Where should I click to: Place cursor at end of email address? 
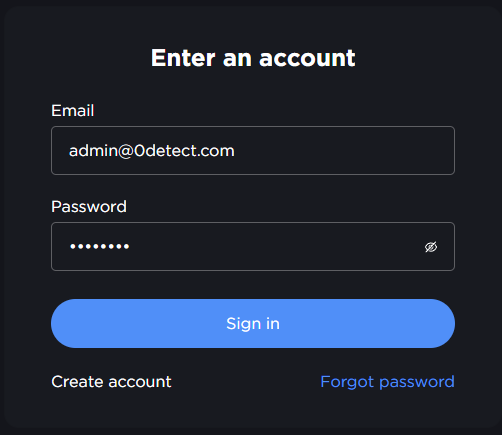235,151
